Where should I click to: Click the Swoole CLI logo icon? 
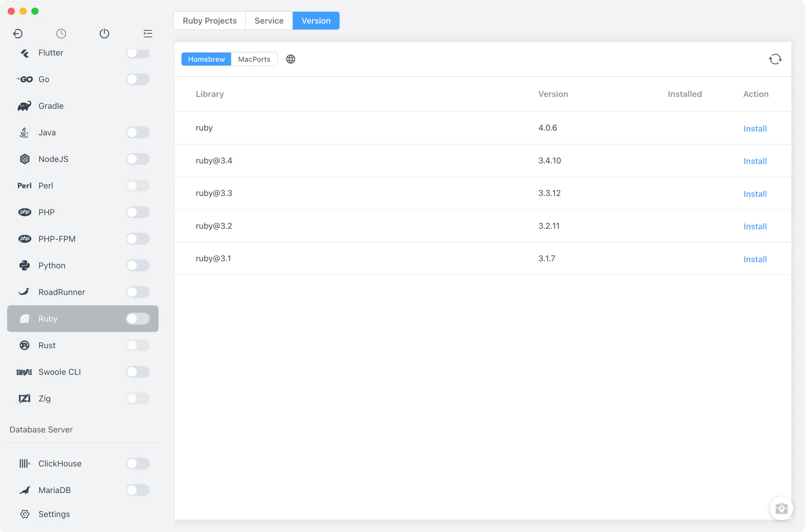(x=24, y=372)
